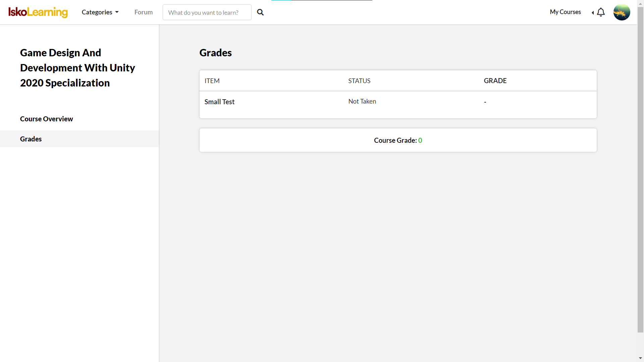This screenshot has height=362, width=644.
Task: Click the Not Taken status text
Action: [362, 102]
